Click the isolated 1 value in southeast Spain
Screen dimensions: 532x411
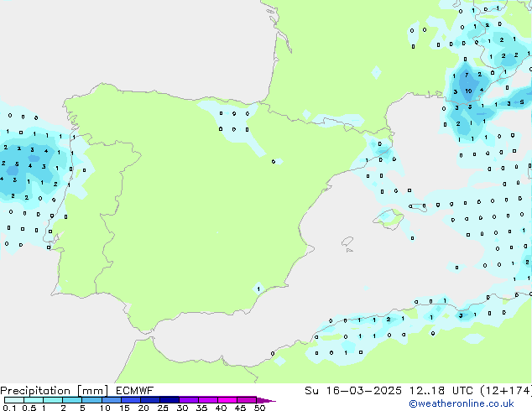[258, 289]
